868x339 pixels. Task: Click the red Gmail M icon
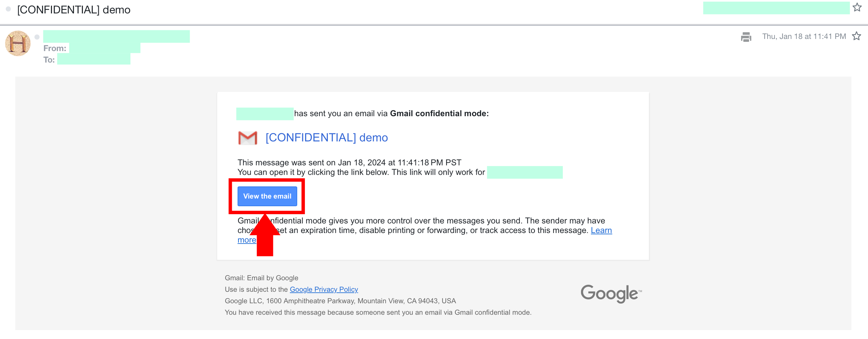[248, 138]
